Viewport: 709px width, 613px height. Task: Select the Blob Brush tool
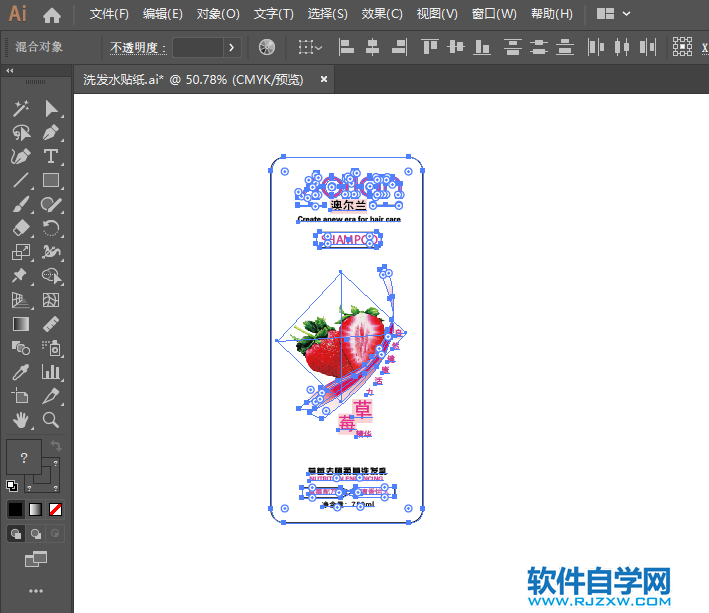[51, 204]
